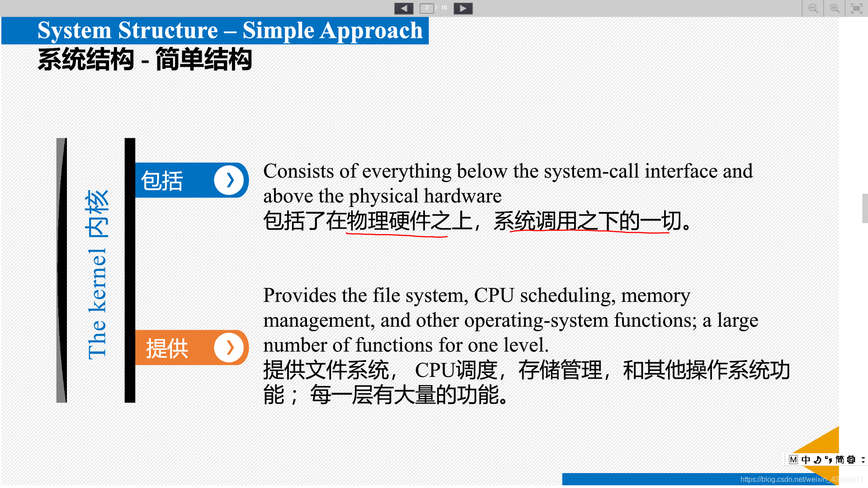Expand the page number input field
The width and height of the screenshot is (868, 488).
pos(427,8)
